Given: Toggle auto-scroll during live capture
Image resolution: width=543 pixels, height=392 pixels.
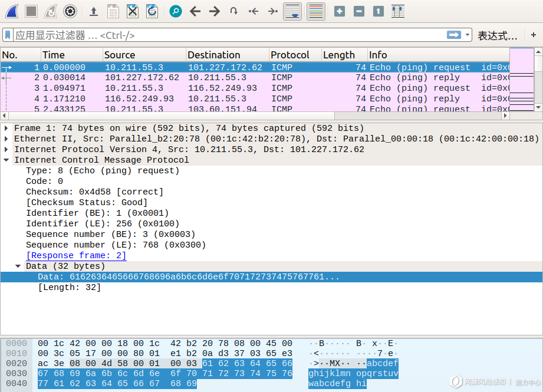Looking at the screenshot, I should (292, 11).
